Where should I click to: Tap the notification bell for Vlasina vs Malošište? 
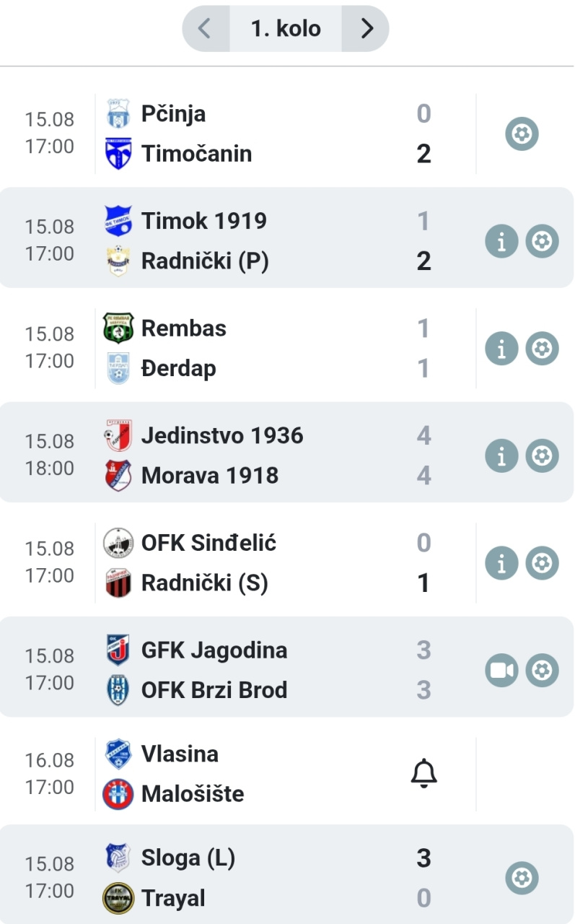pos(424,774)
